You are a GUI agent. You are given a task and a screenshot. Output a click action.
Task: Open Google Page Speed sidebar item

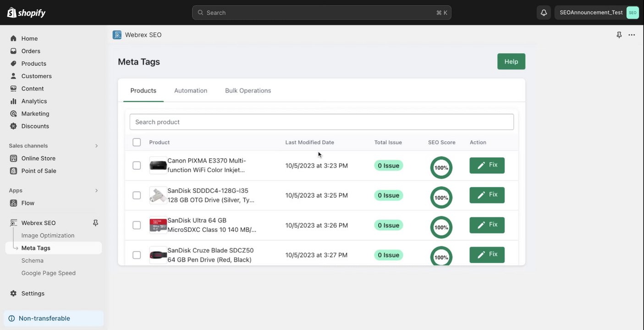[x=49, y=273]
